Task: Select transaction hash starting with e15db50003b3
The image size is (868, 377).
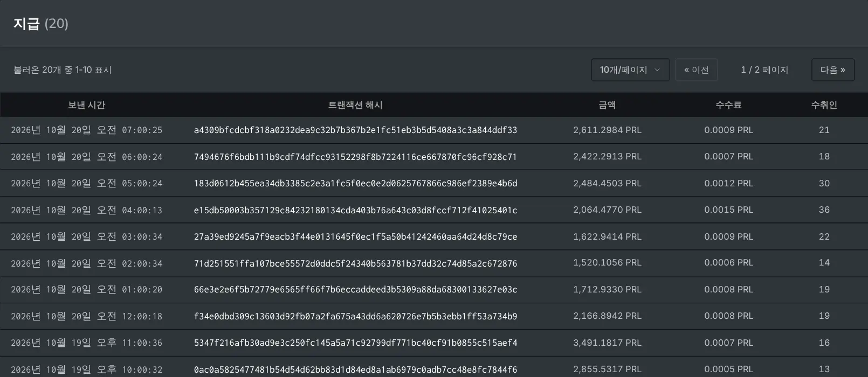Action: (355, 210)
